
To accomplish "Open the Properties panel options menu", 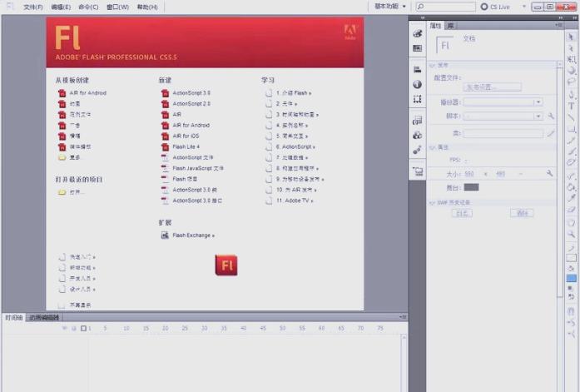I will point(558,25).
